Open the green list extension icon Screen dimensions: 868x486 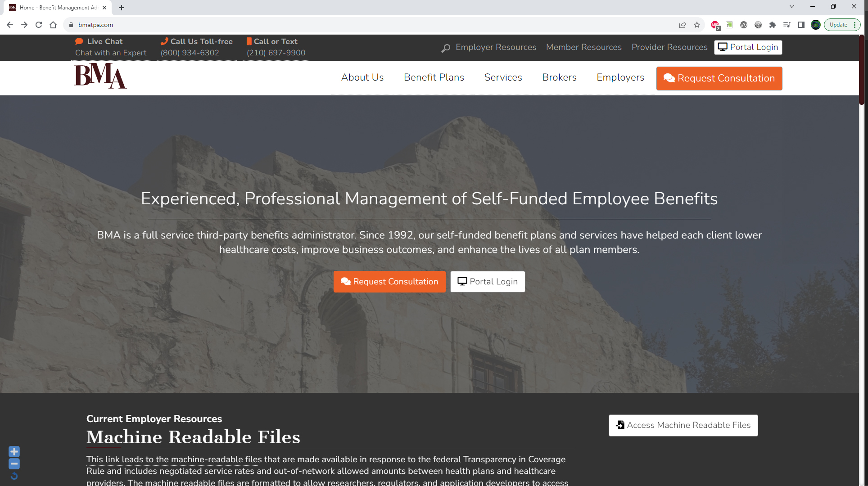(x=729, y=25)
